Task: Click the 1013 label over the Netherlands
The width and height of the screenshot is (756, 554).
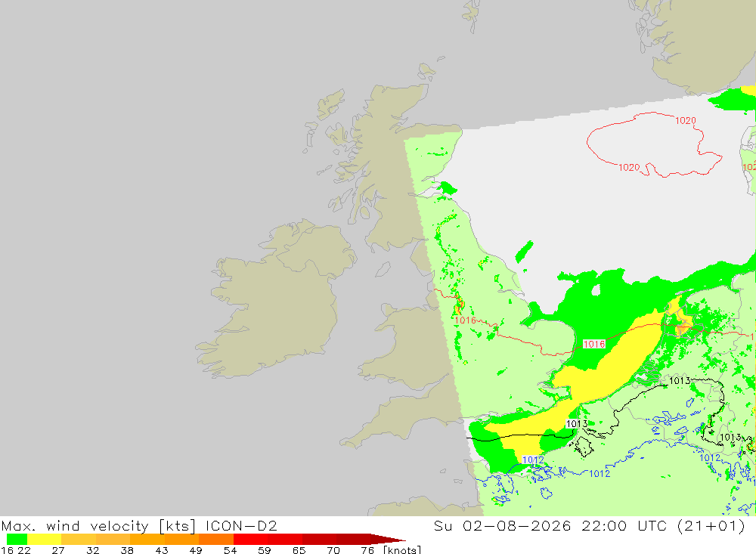Action: 680,381
